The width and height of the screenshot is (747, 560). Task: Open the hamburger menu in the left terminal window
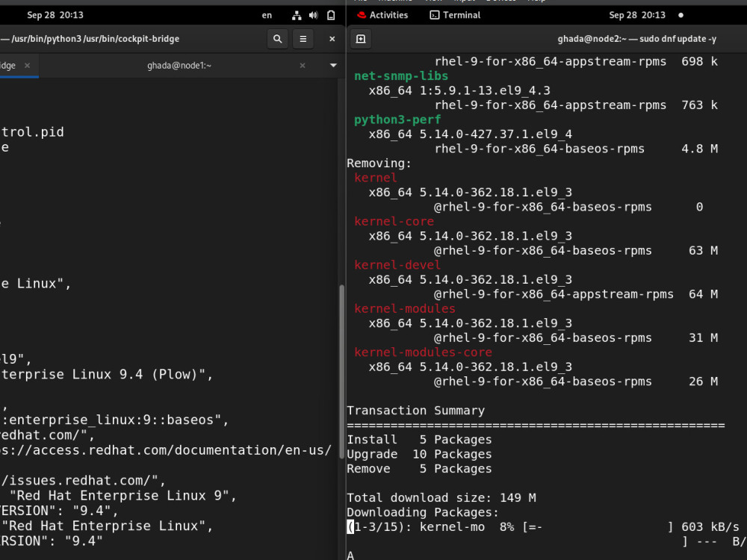click(x=303, y=38)
